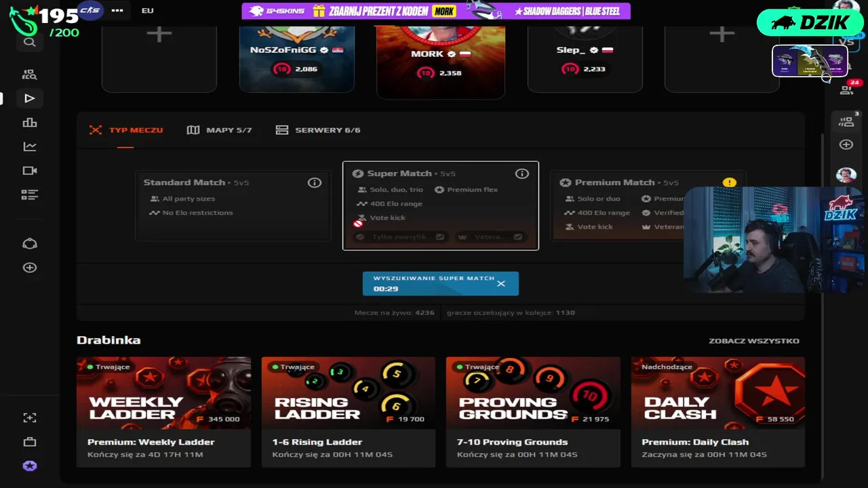Click the ZOBACZ WSZYSTKO link
The image size is (868, 488).
click(x=754, y=341)
